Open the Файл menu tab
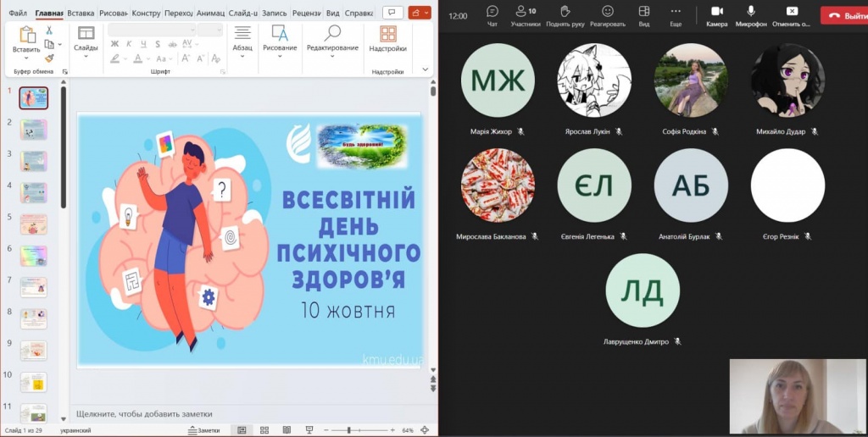The image size is (868, 437). point(18,14)
